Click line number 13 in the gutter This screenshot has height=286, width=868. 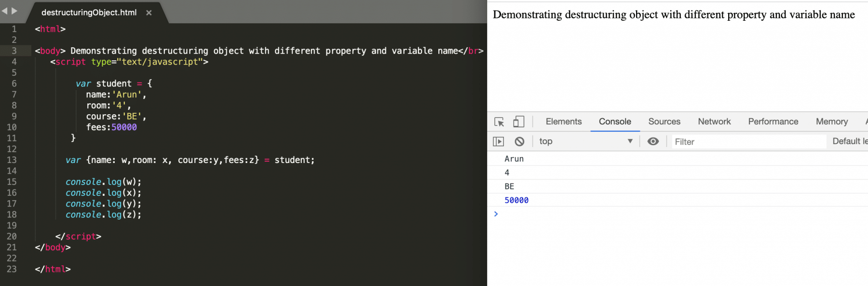12,160
